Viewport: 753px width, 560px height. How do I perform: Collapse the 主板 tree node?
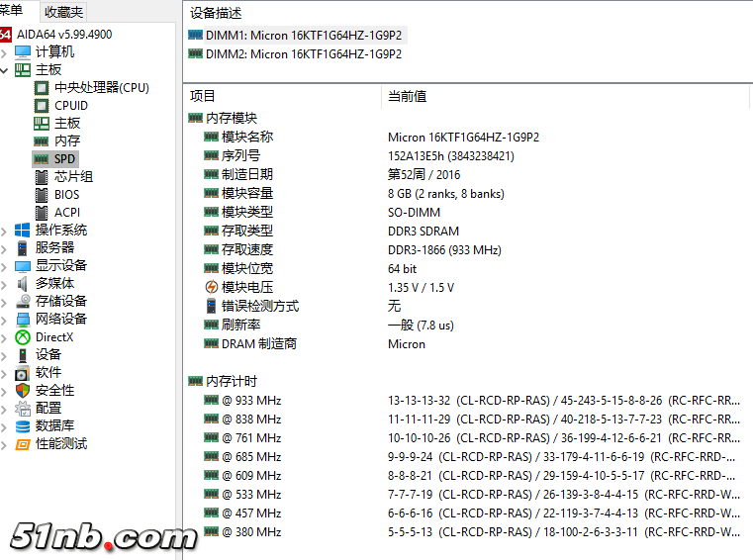coord(6,70)
